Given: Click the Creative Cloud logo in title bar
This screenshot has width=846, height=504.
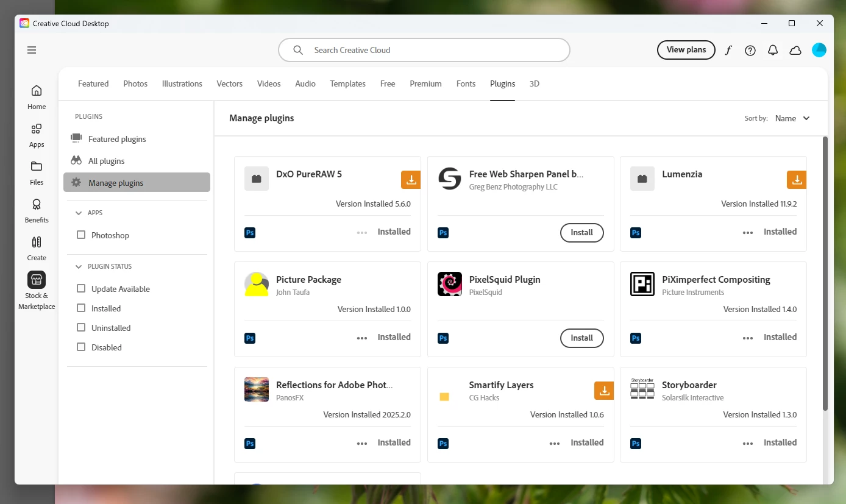Looking at the screenshot, I should tap(24, 23).
